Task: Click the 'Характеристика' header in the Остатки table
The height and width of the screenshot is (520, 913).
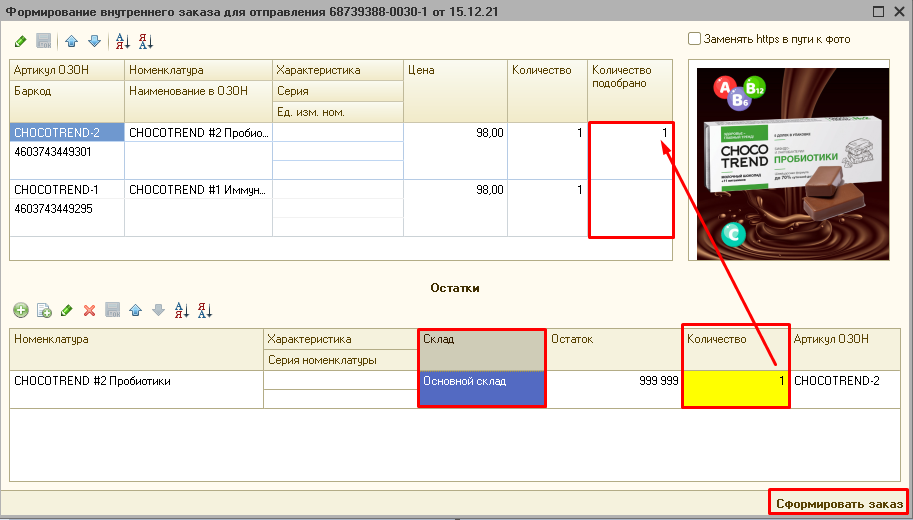Action: click(341, 339)
